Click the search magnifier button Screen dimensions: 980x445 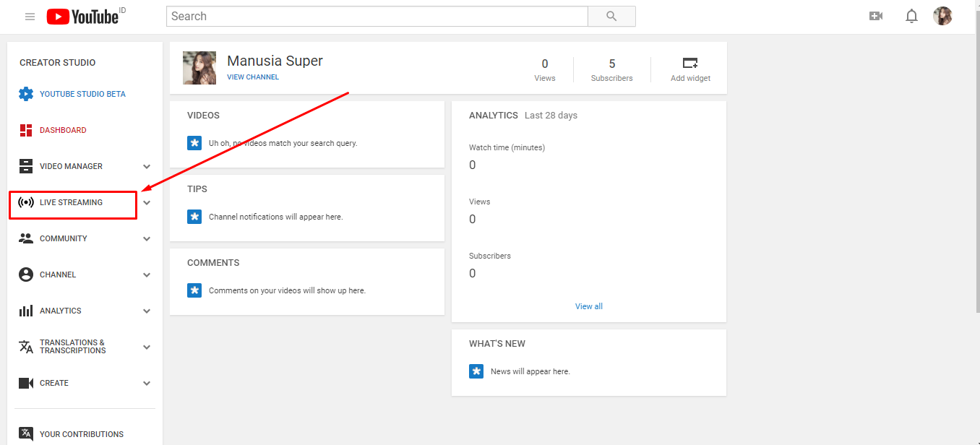point(611,16)
